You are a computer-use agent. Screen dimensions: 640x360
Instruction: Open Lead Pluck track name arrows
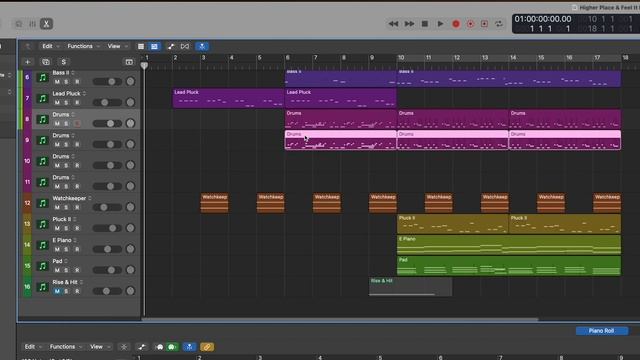(x=84, y=93)
